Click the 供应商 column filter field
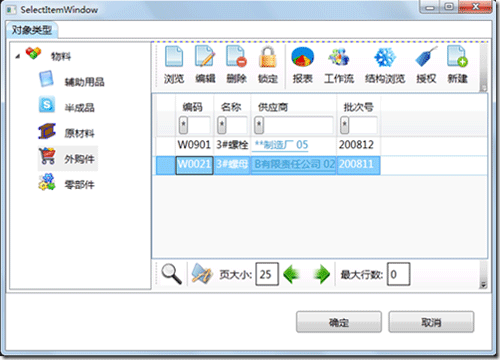The image size is (500, 360). click(x=298, y=125)
